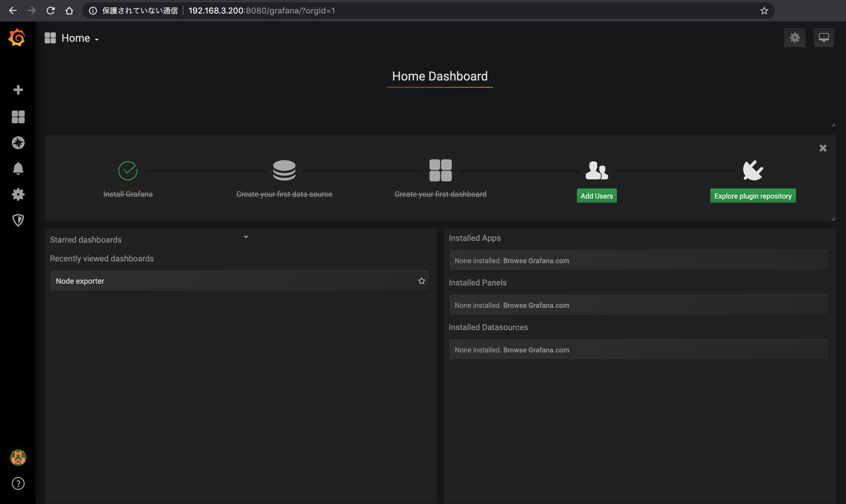The height and width of the screenshot is (504, 846).
Task: Click Browse Grafana.com under Installed Panels
Action: (536, 305)
